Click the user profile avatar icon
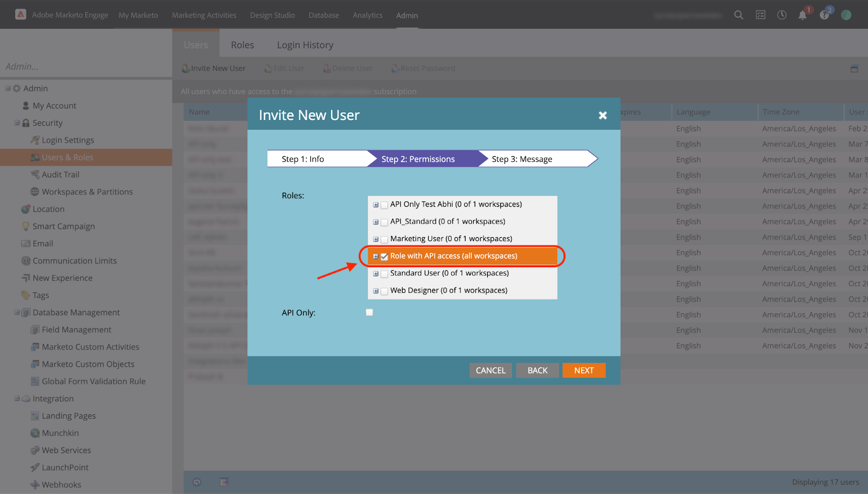The height and width of the screenshot is (494, 868). click(846, 15)
